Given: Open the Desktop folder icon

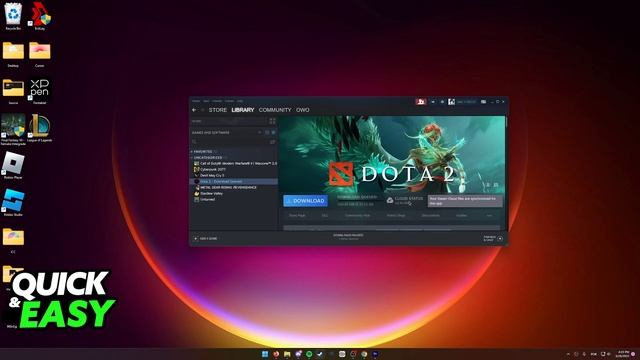Looking at the screenshot, I should tap(13, 54).
